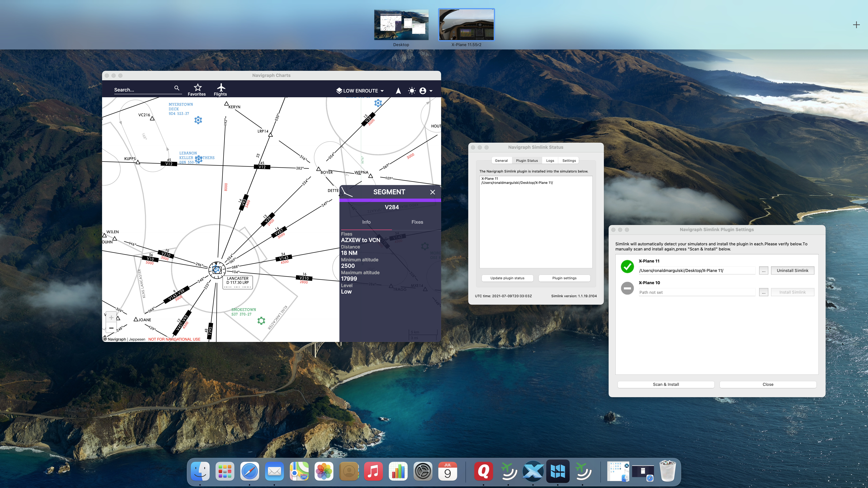Image resolution: width=868 pixels, height=488 pixels.
Task: Open the Trash in the Dock
Action: 667,471
